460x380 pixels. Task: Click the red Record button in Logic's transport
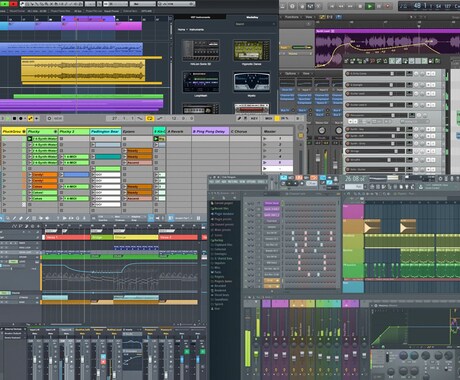388,6
